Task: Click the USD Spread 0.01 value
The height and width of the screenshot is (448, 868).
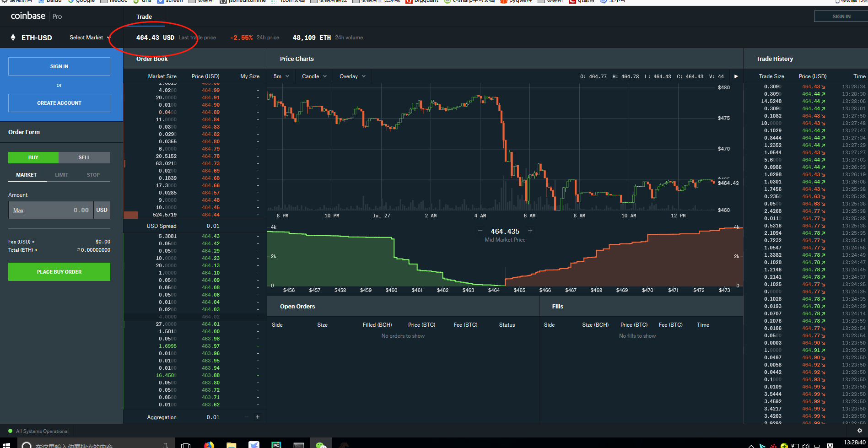Action: 213,226
